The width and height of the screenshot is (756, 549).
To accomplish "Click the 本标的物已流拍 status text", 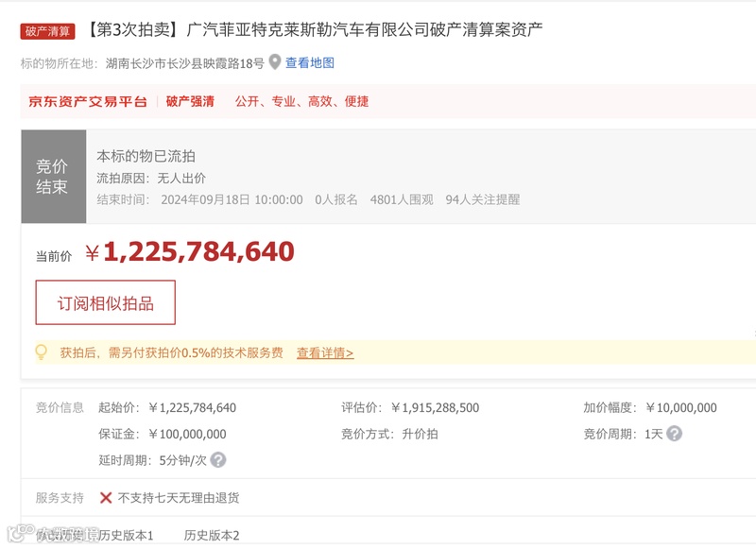I will point(146,156).
